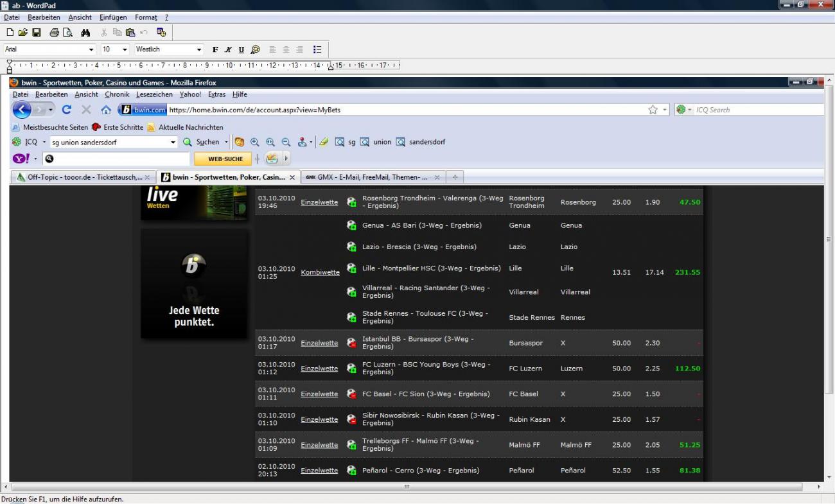Click the Save icon in WordPad toolbar
The image size is (835, 504).
tap(36, 32)
